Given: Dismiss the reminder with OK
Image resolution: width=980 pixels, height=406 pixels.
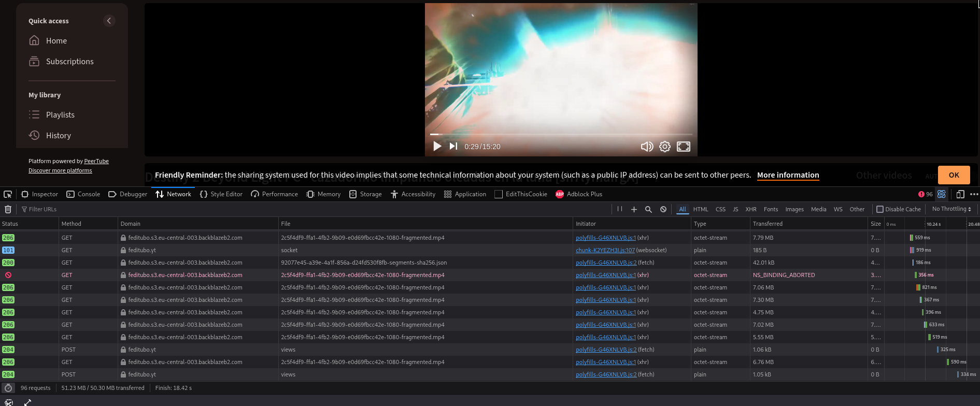Looking at the screenshot, I should (x=954, y=175).
